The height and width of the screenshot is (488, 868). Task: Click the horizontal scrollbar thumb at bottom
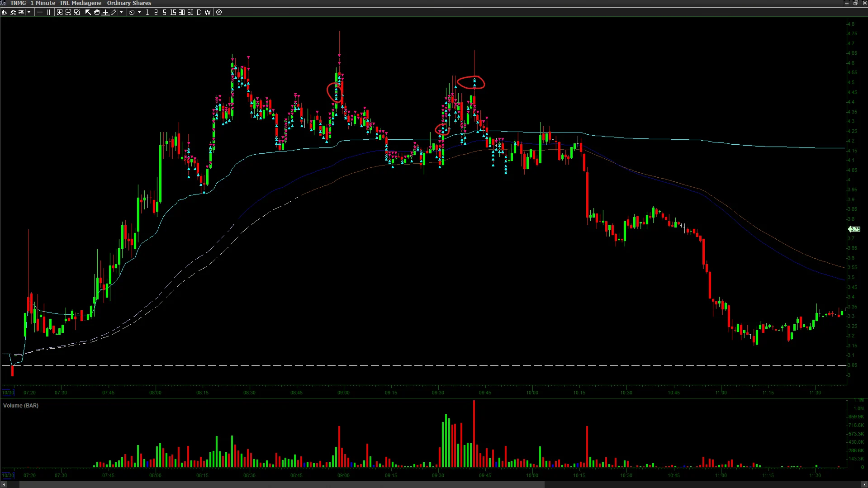[282, 485]
